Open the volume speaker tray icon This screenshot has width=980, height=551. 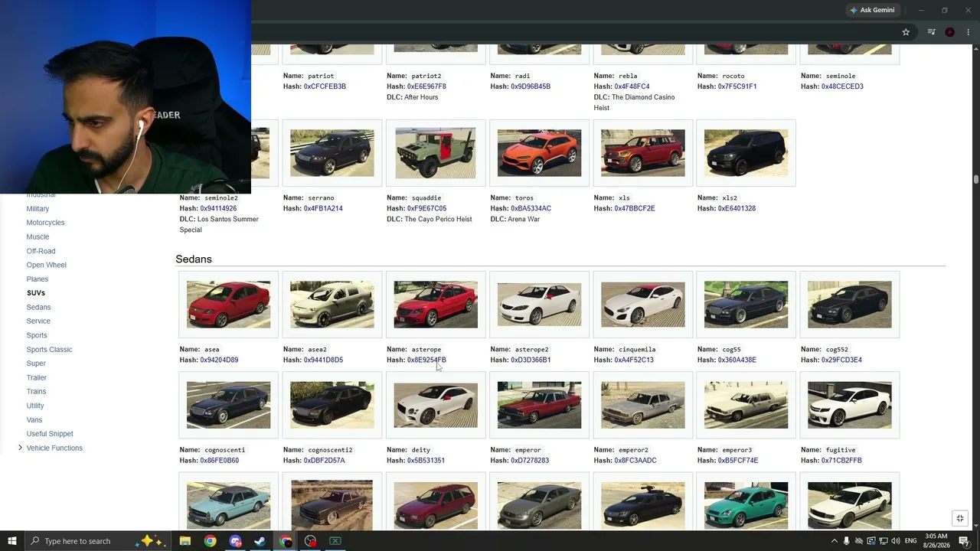[x=896, y=541]
